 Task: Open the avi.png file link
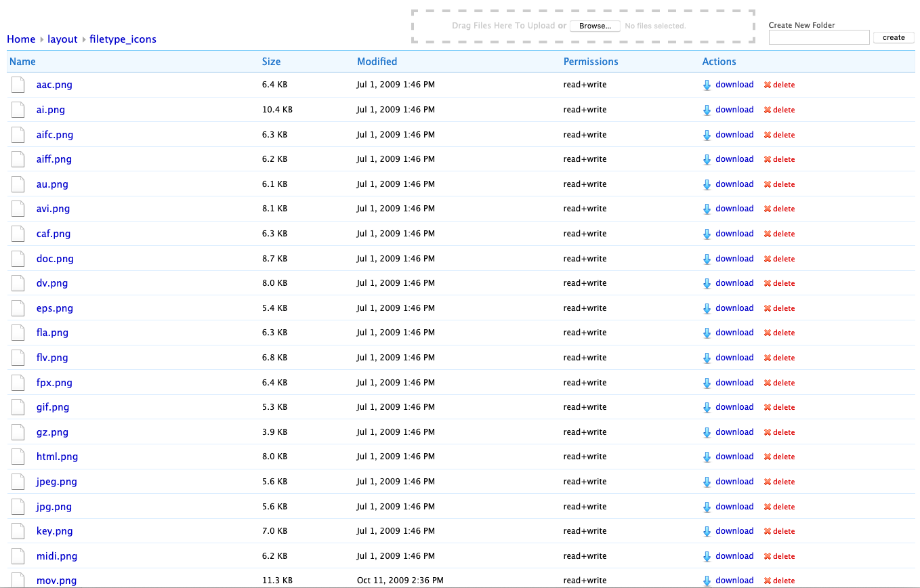pyautogui.click(x=53, y=209)
